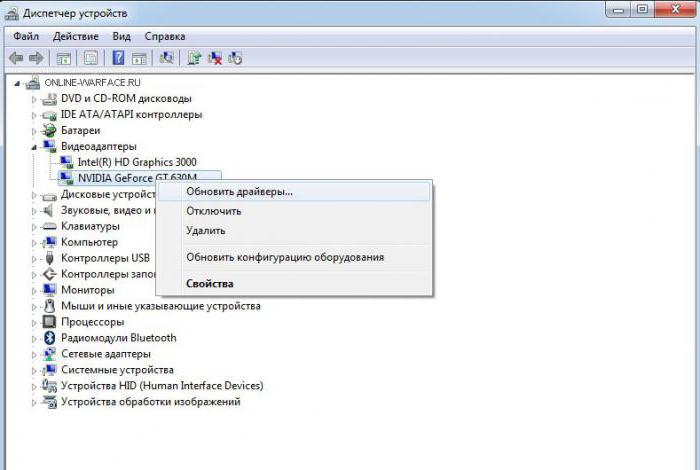Screen dimensions: 700x470
Task: Click the computer icon beside ONLINE-WARFACE.RU
Action: point(33,83)
